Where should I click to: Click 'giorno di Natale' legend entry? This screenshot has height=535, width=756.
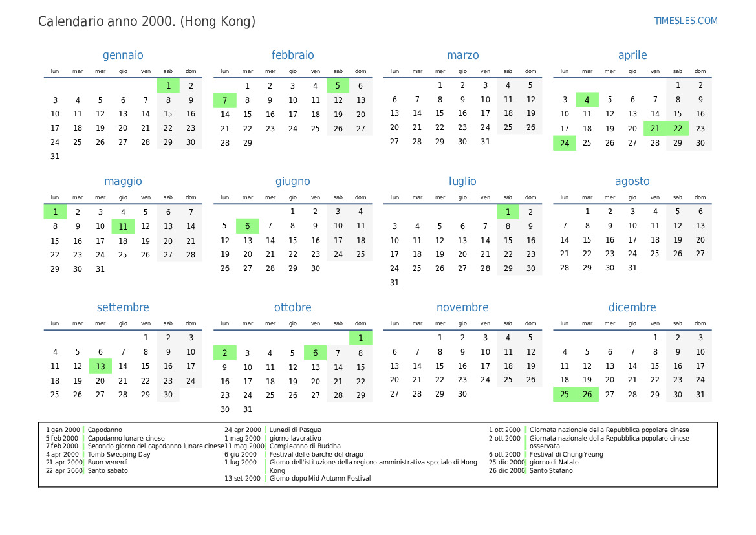coord(554,462)
